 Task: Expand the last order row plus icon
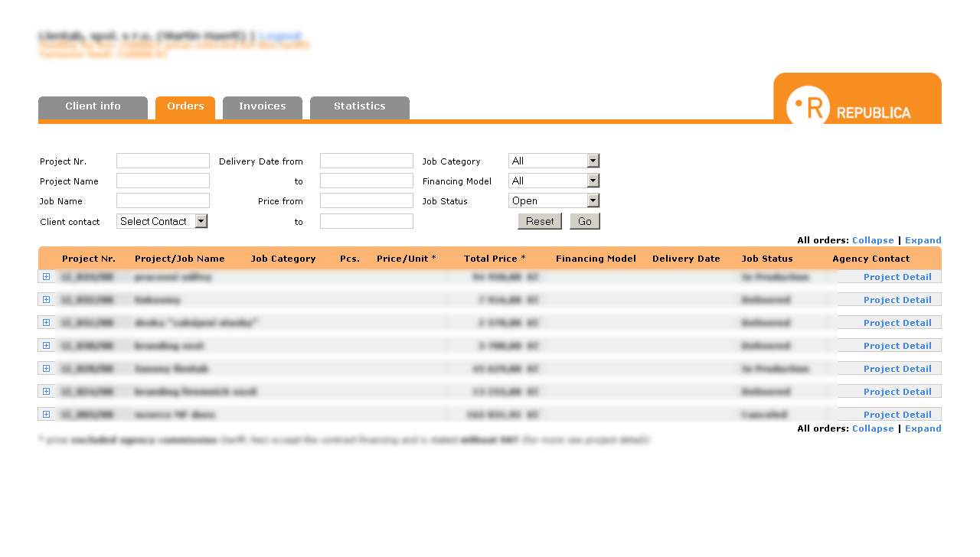coord(47,415)
